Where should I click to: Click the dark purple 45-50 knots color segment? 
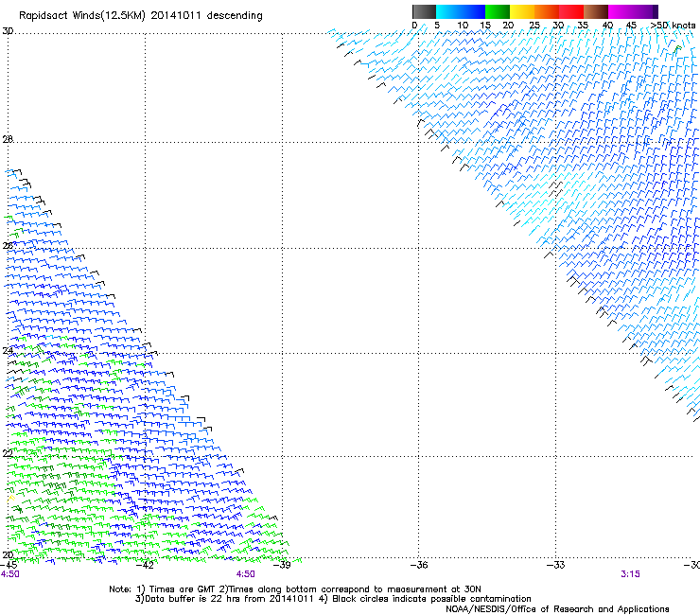point(645,11)
